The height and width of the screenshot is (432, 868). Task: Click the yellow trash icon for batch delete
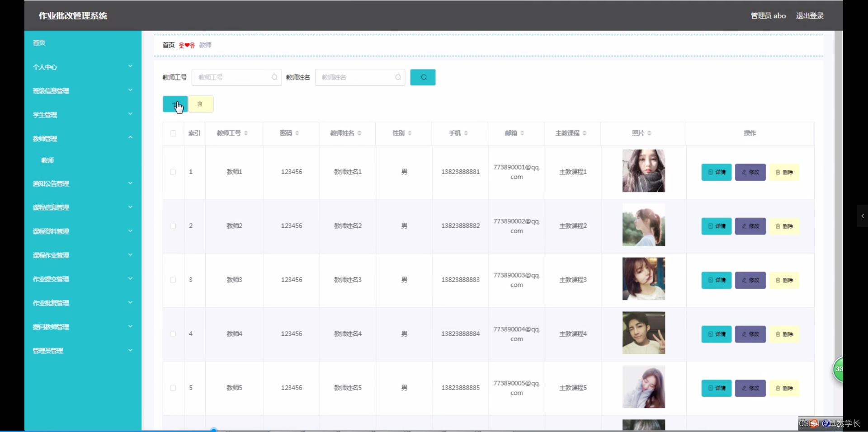coord(201,104)
